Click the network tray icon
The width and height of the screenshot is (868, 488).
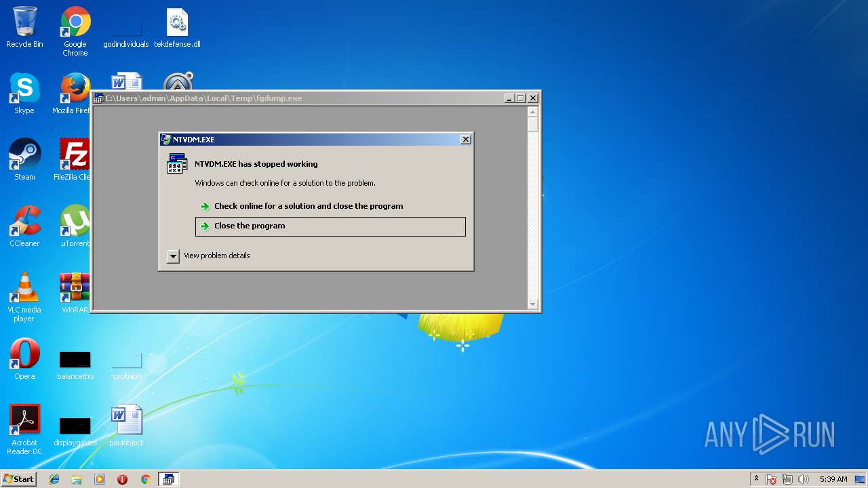pyautogui.click(x=787, y=479)
